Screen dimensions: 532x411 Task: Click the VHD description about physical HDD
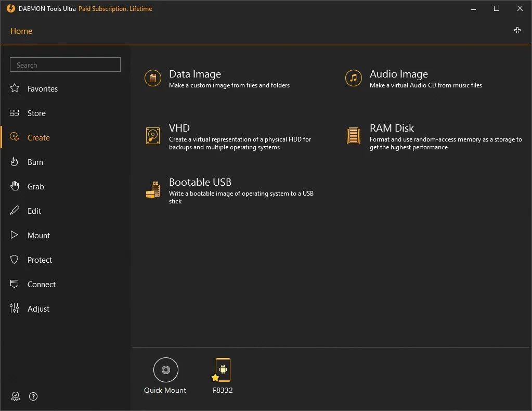coord(240,143)
